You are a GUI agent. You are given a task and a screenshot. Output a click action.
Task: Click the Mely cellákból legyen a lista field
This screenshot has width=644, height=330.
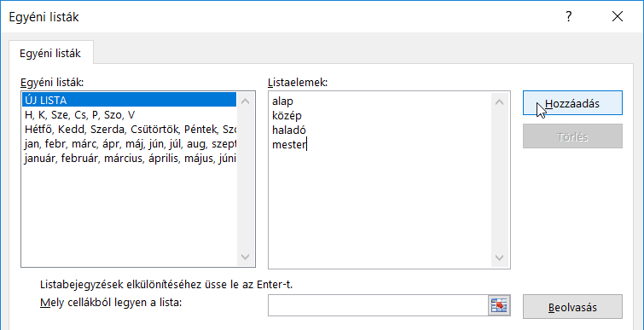378,305
